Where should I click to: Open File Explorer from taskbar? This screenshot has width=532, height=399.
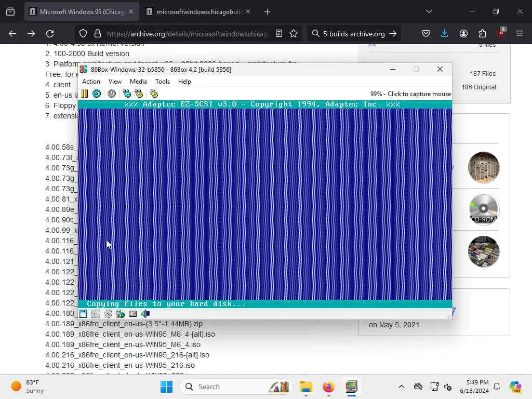click(305, 387)
